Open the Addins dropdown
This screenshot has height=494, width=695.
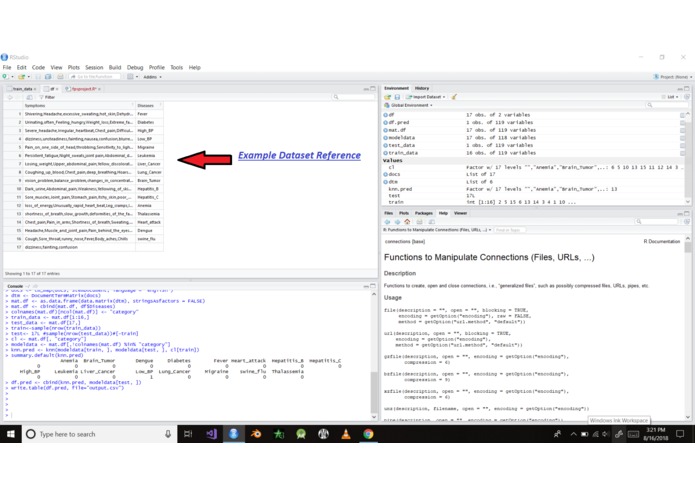tap(152, 77)
